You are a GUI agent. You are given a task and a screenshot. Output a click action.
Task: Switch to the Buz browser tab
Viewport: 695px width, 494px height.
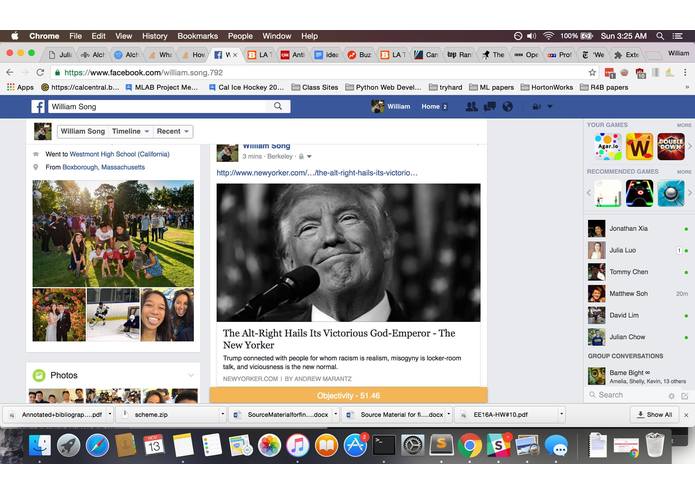coord(359,54)
